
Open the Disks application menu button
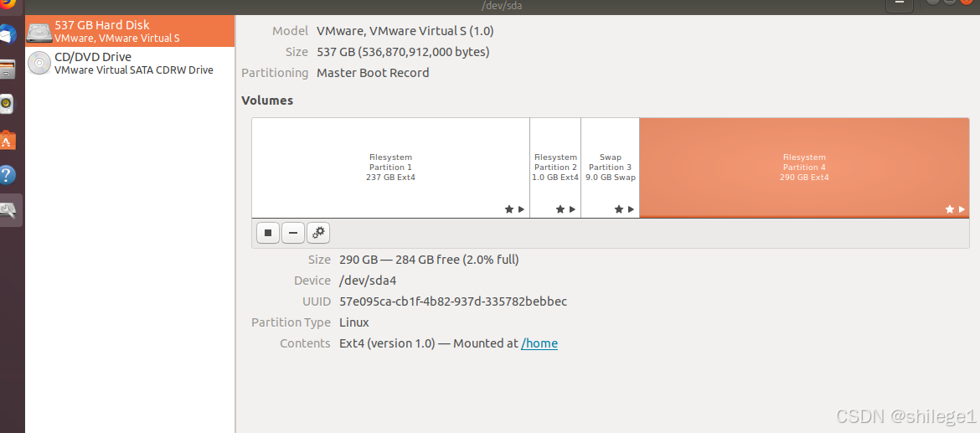[x=900, y=3]
